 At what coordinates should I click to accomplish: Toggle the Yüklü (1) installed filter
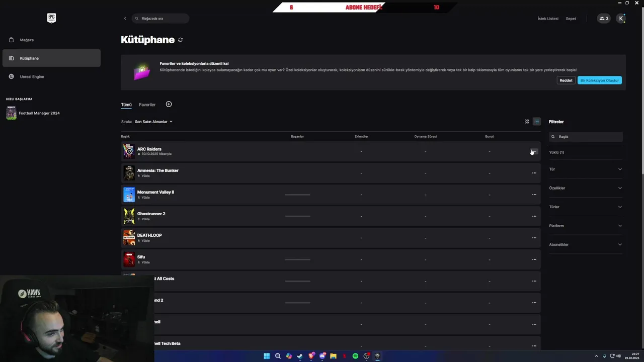click(556, 152)
